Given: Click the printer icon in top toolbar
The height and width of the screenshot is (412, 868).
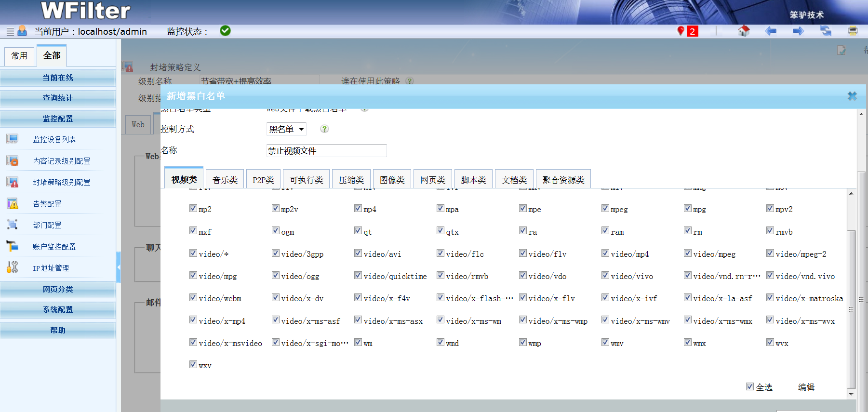Looking at the screenshot, I should 853,31.
